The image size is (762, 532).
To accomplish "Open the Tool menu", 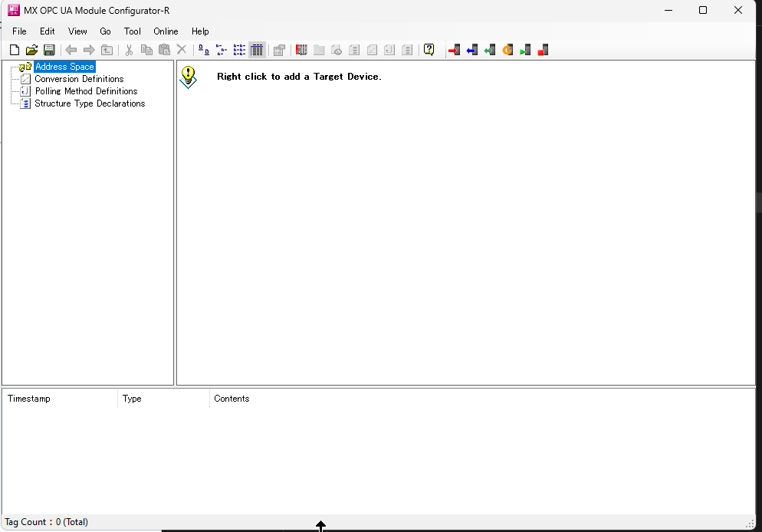I will 132,31.
